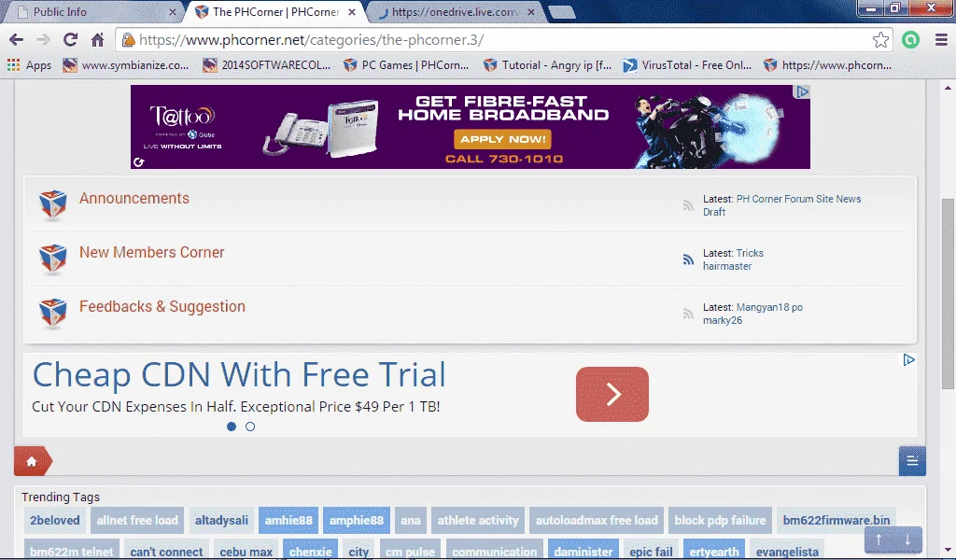This screenshot has height=560, width=956.
Task: Select the second carousel dot of CDN ad
Action: tap(250, 427)
